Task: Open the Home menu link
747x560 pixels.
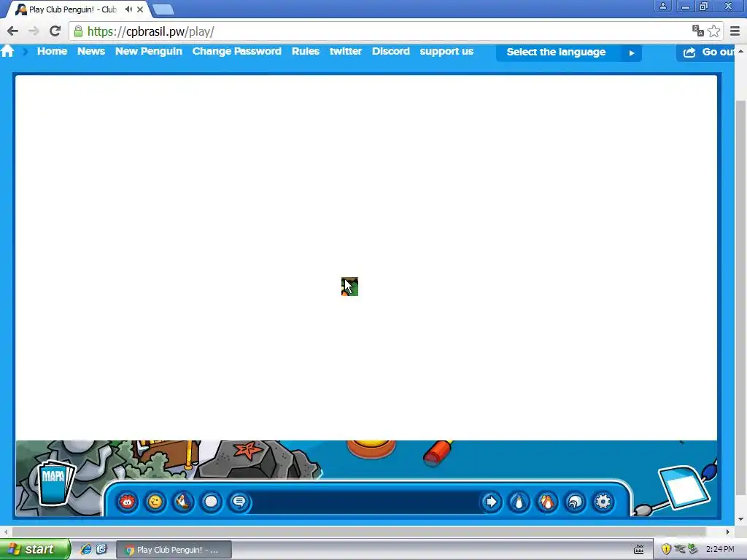Action: 52,51
